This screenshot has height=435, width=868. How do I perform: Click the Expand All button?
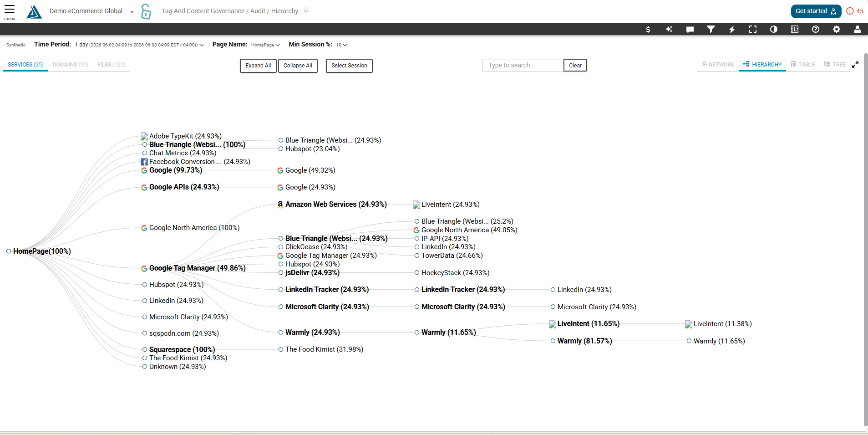click(x=258, y=66)
